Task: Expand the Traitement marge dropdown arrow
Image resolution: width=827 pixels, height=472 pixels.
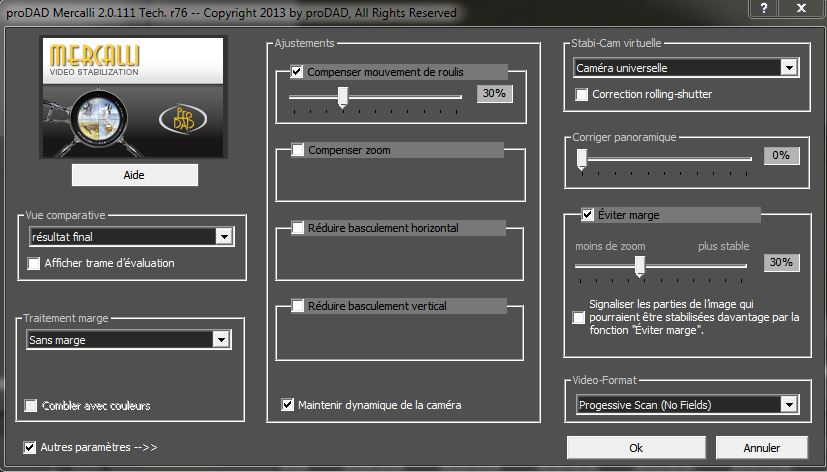Action: click(221, 340)
